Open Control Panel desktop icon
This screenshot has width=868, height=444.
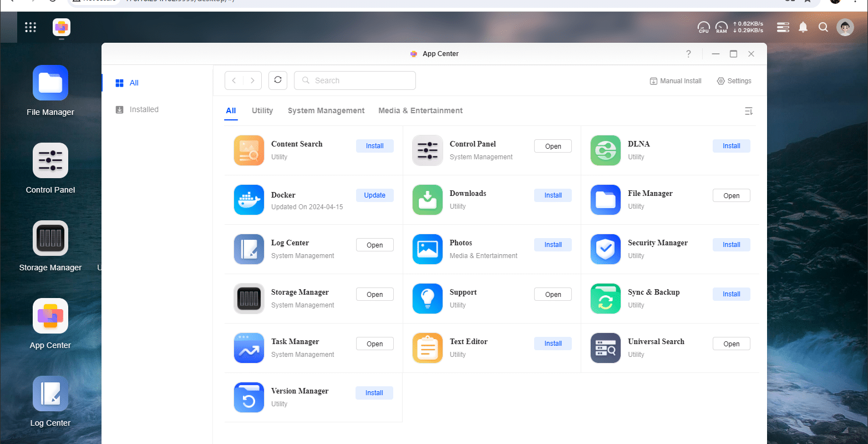click(50, 161)
